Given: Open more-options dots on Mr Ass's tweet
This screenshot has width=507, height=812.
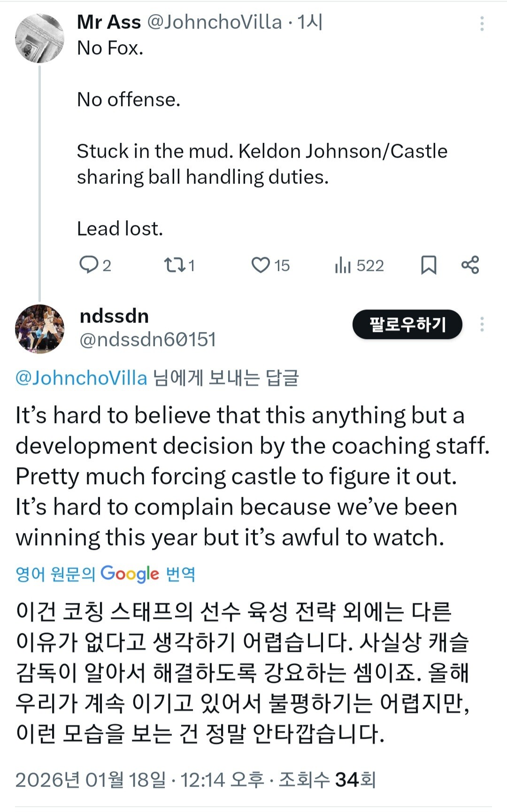Looking at the screenshot, I should pyautogui.click(x=482, y=23).
